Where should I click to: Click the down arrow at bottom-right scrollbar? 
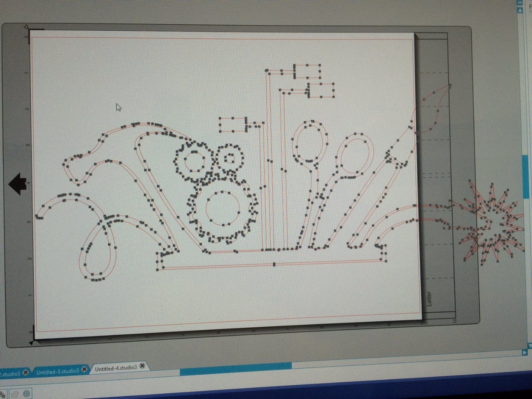coord(529,346)
